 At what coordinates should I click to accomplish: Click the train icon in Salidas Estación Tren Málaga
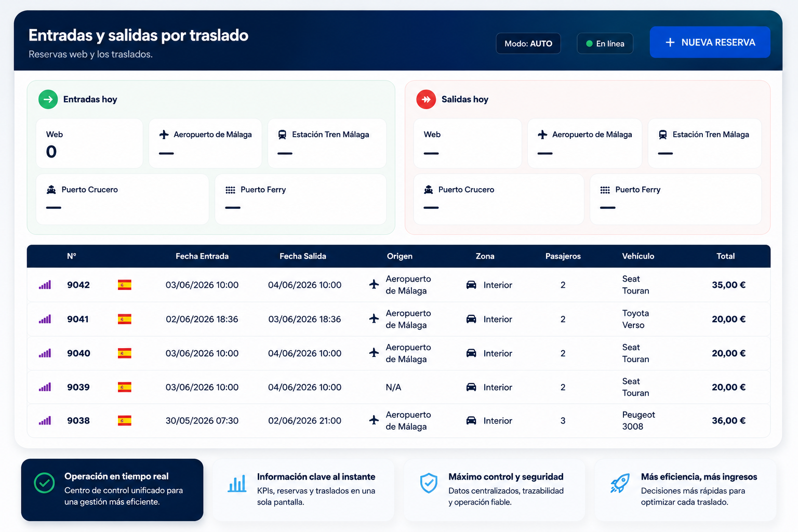coord(663,135)
